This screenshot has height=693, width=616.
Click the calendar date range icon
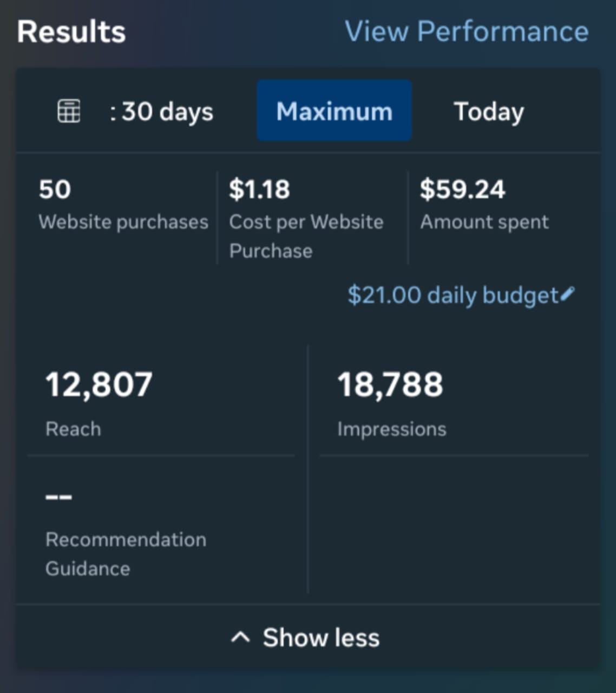tap(69, 112)
